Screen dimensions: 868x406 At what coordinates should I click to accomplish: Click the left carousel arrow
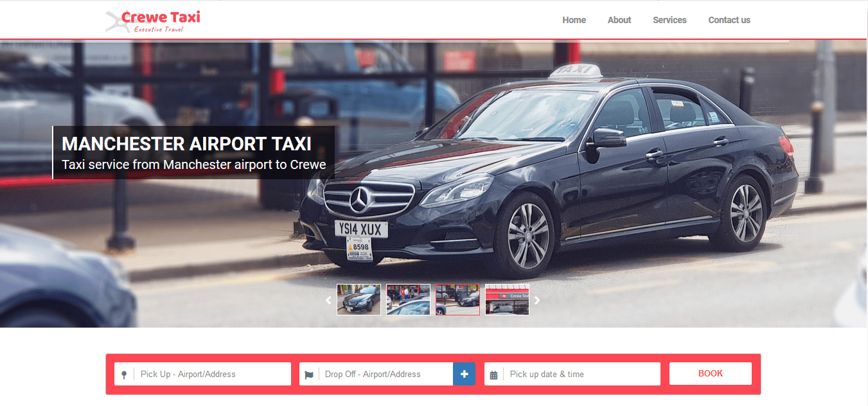pyautogui.click(x=328, y=299)
